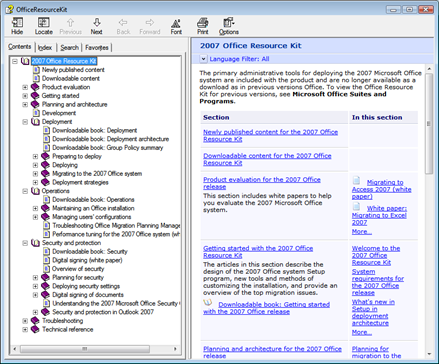Viewport: 439px width, 364px height.
Task: Click down arrow of topic pane scrollbar
Action: coord(429,354)
